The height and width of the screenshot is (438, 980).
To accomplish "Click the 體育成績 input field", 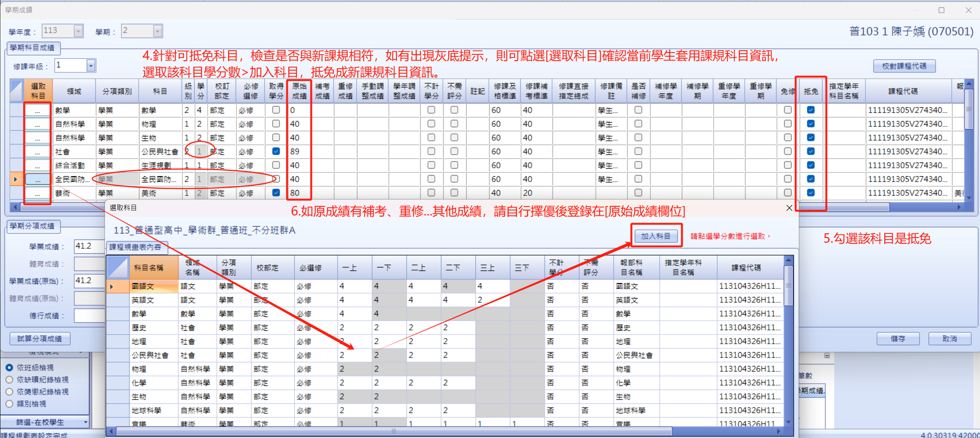I will (89, 264).
